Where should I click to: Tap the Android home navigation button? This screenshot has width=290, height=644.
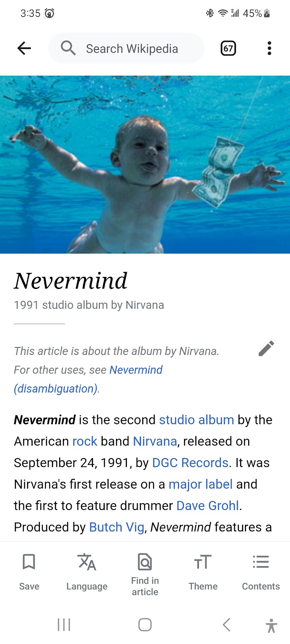pos(145,625)
